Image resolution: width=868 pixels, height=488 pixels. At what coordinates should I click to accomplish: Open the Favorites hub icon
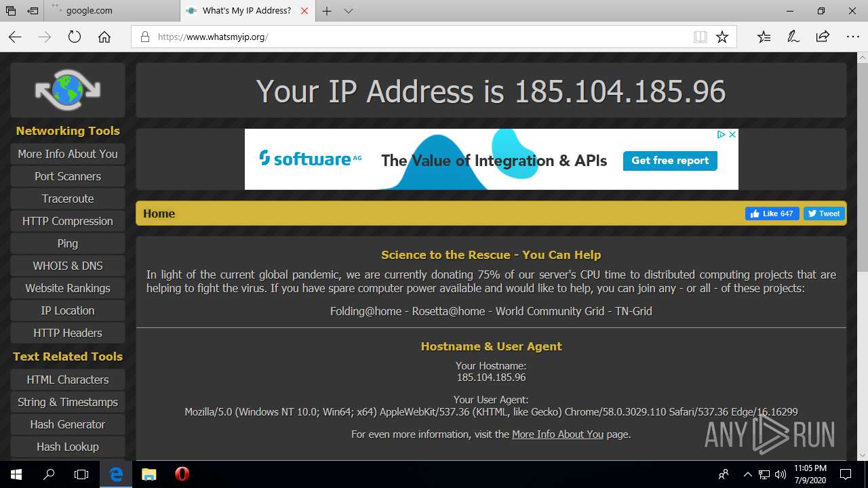click(x=764, y=37)
